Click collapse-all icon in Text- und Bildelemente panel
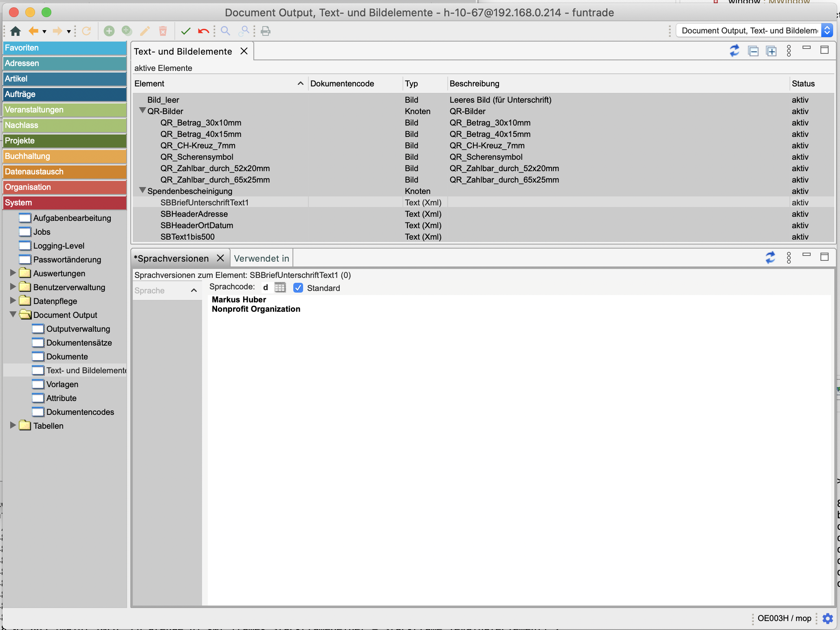840x630 pixels. point(753,51)
